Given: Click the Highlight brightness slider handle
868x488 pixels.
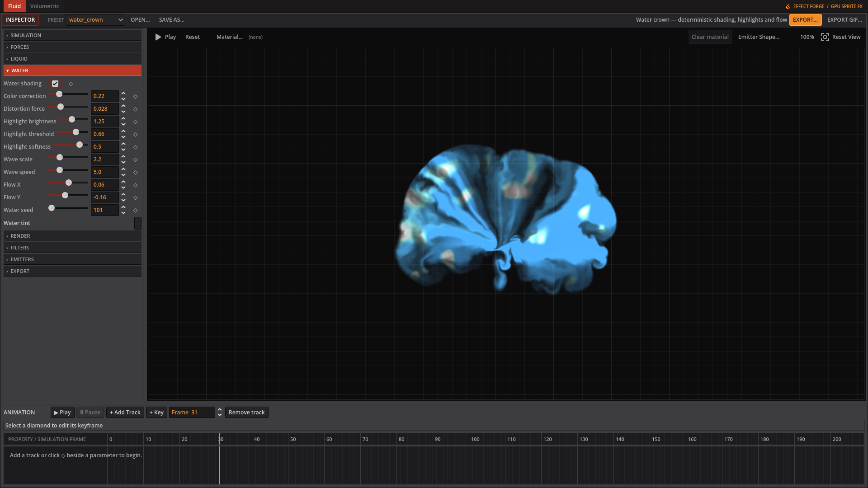Looking at the screenshot, I should point(72,119).
